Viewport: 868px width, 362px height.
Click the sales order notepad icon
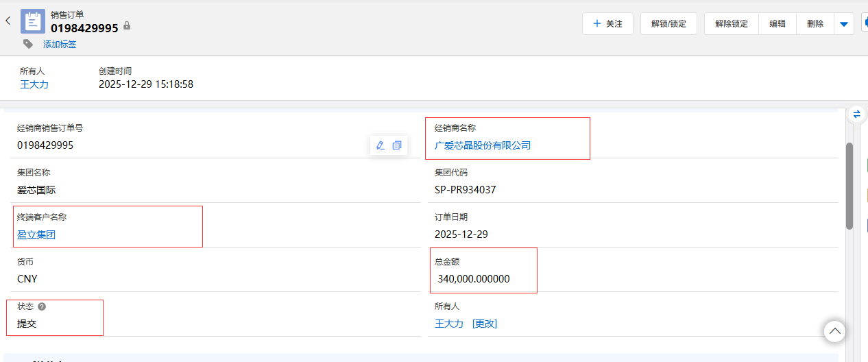pyautogui.click(x=33, y=21)
